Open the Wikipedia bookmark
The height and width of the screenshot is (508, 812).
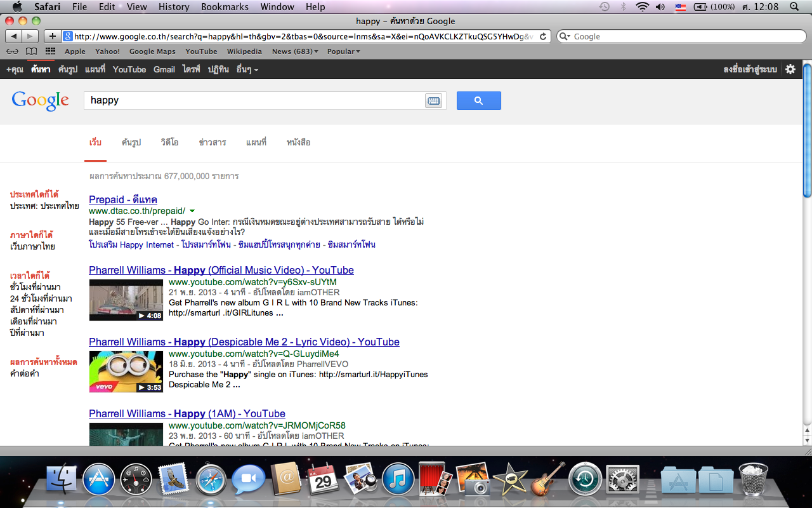pyautogui.click(x=244, y=51)
